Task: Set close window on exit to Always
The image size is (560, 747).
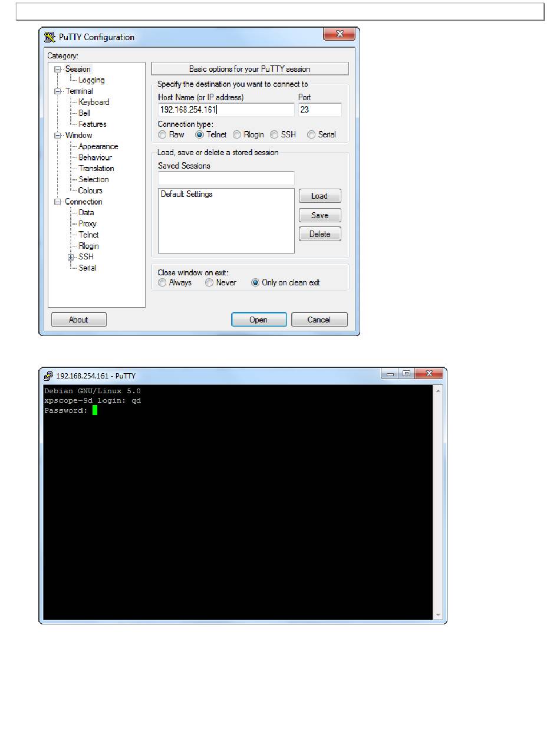Action: [x=162, y=282]
